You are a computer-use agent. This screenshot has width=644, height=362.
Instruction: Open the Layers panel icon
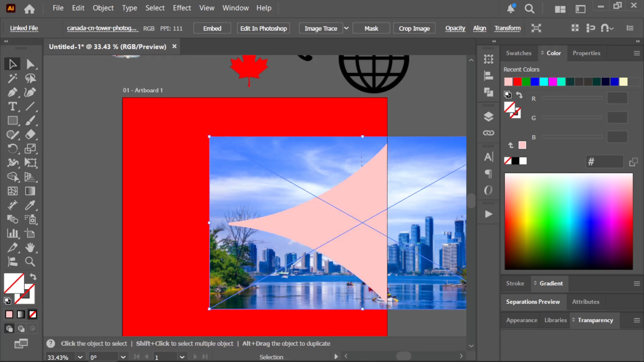[488, 117]
